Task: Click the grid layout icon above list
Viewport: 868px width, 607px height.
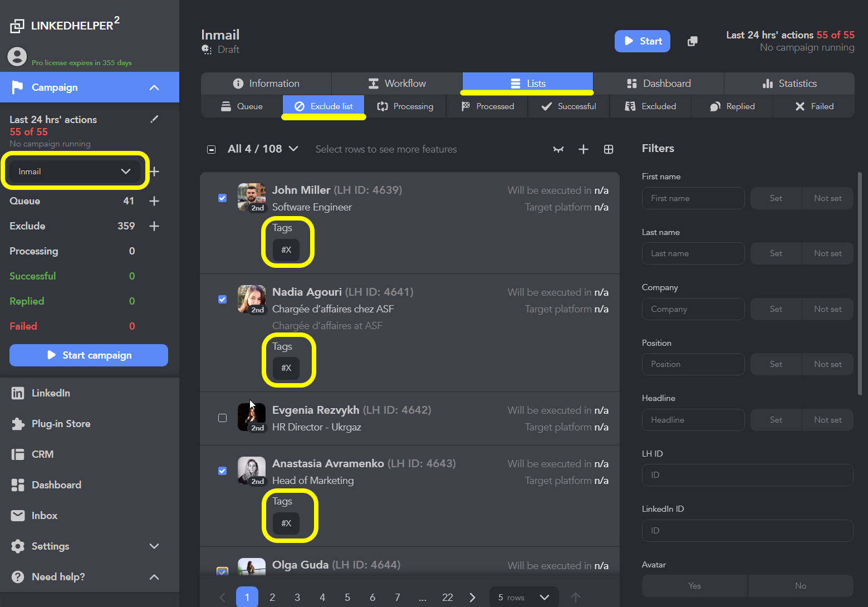Action: (x=609, y=149)
